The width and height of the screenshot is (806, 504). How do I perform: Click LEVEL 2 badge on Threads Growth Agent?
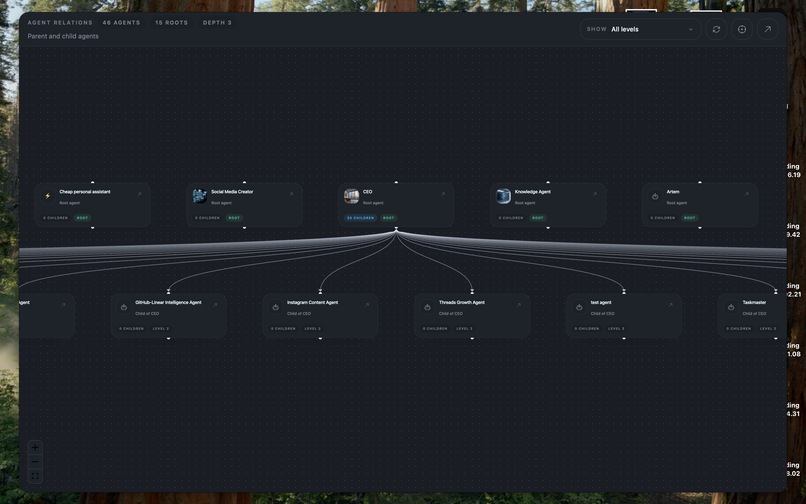(464, 329)
